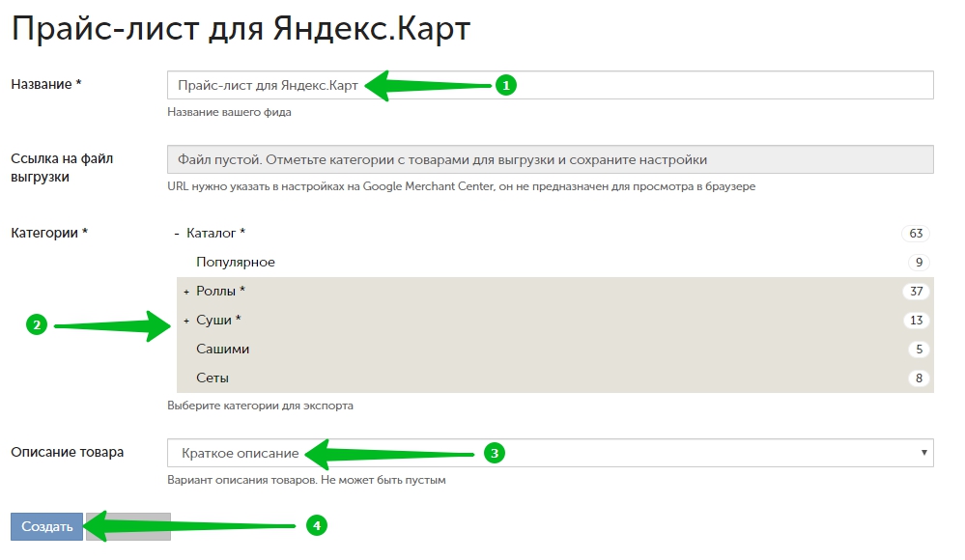Image resolution: width=965 pixels, height=560 pixels.
Task: Click the green step 4 marker
Action: coord(316,525)
